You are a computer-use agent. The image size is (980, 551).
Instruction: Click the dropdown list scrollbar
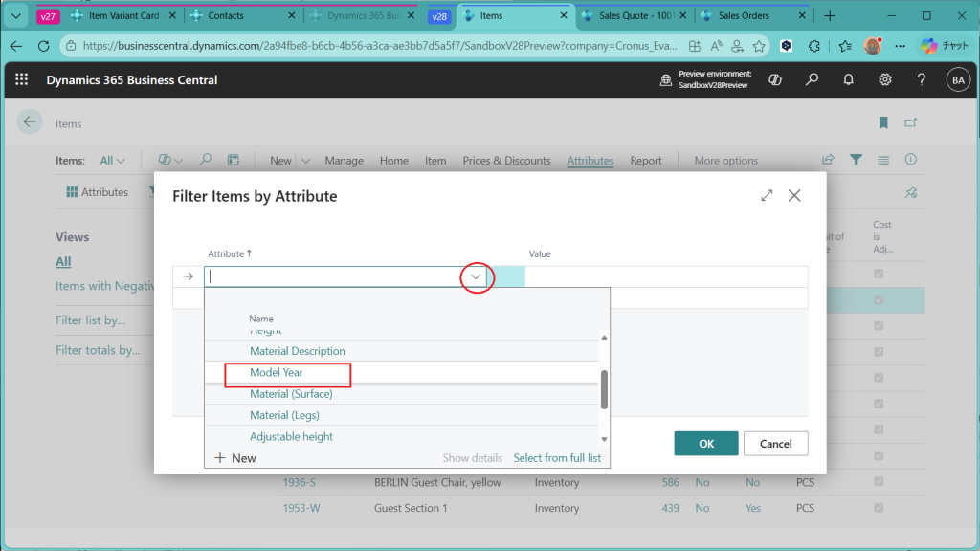pyautogui.click(x=604, y=389)
